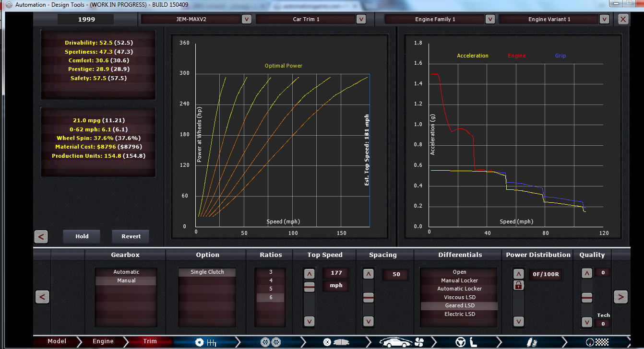The width and height of the screenshot is (644, 349).
Task: Open the wheels and tires tab icon
Action: pyautogui.click(x=270, y=342)
